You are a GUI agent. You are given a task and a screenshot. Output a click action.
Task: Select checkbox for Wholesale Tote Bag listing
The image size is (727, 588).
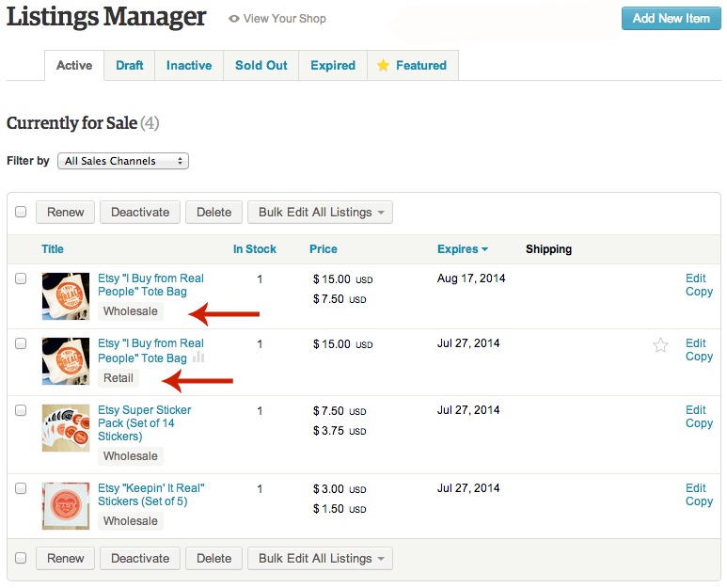tap(21, 278)
